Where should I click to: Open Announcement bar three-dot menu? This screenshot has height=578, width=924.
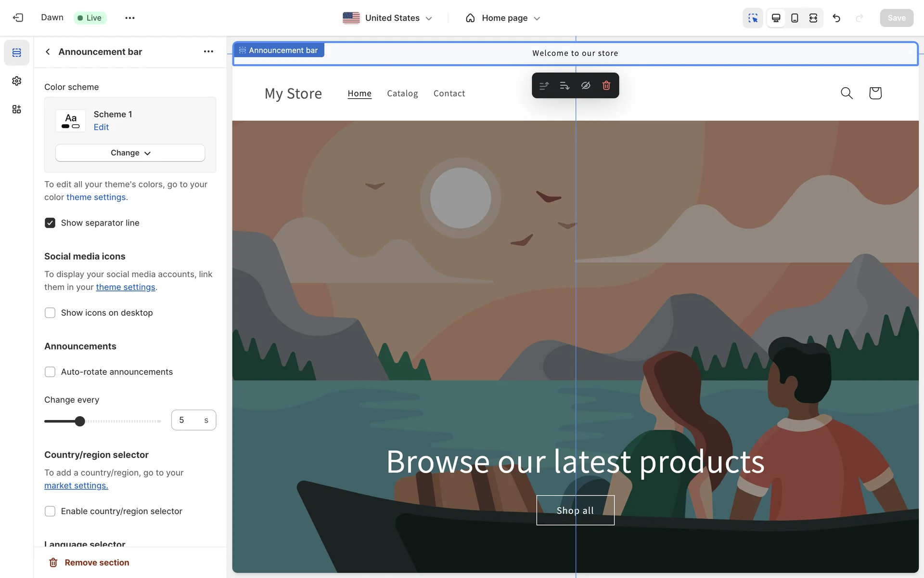tap(208, 52)
